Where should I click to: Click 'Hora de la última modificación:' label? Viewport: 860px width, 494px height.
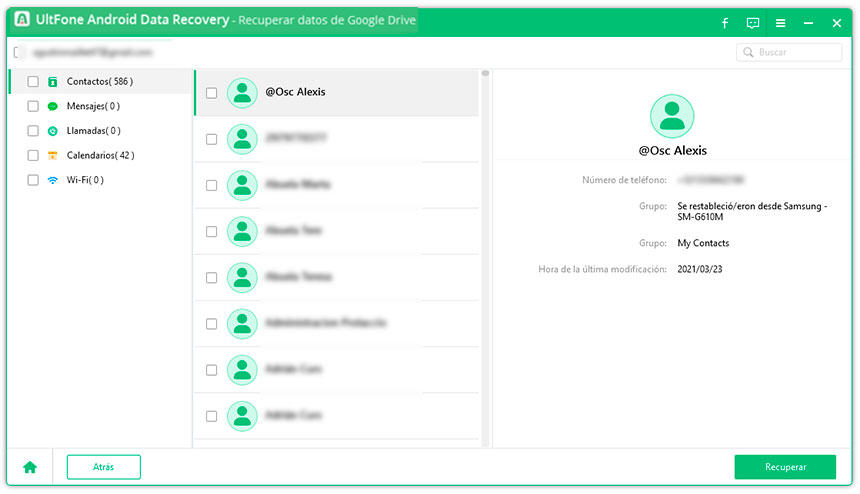click(x=602, y=269)
